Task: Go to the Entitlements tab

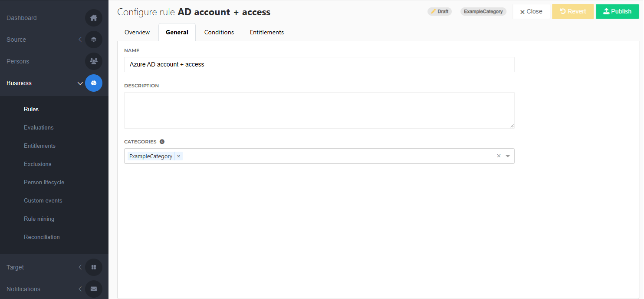Action: 267,32
